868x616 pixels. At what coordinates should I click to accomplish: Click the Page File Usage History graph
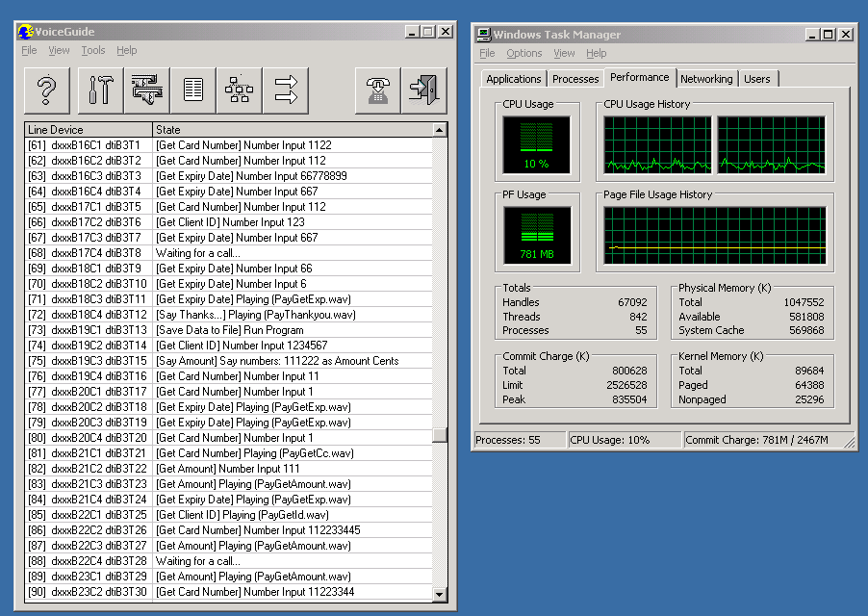(x=715, y=235)
